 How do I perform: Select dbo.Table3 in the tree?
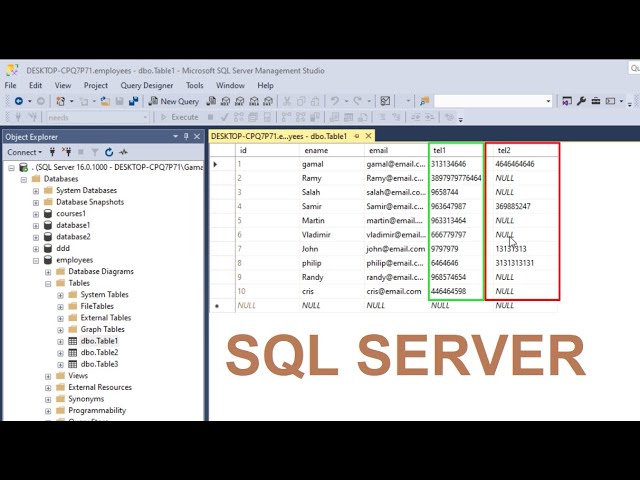pos(99,364)
